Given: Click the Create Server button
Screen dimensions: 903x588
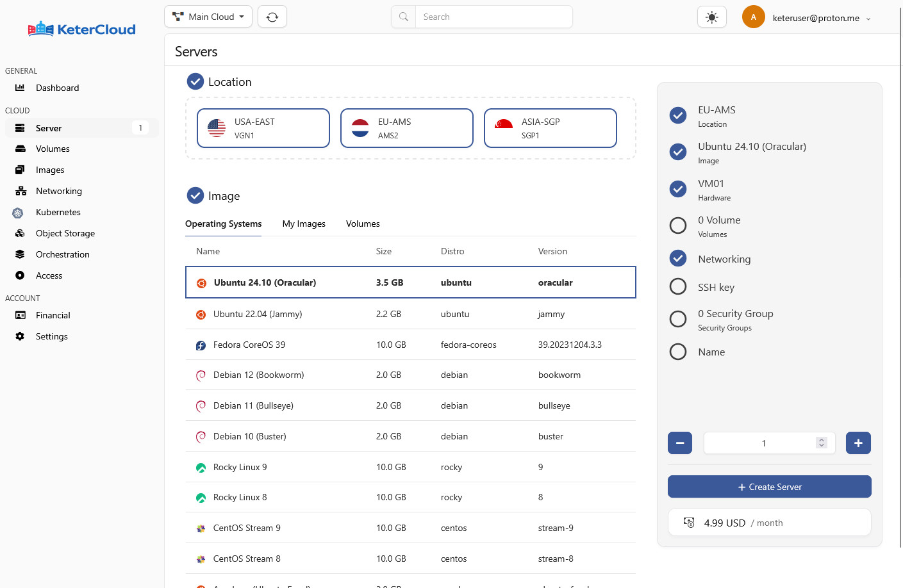Looking at the screenshot, I should [769, 487].
